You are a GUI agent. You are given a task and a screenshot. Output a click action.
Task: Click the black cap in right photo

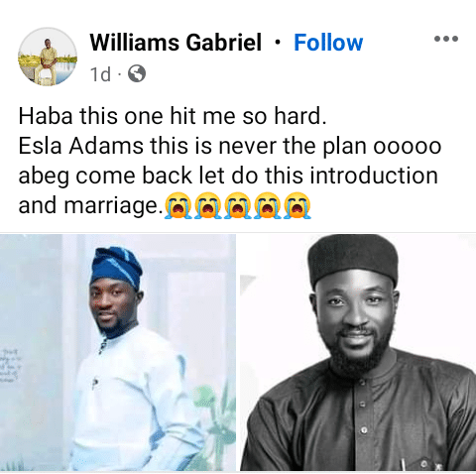coord(353,261)
